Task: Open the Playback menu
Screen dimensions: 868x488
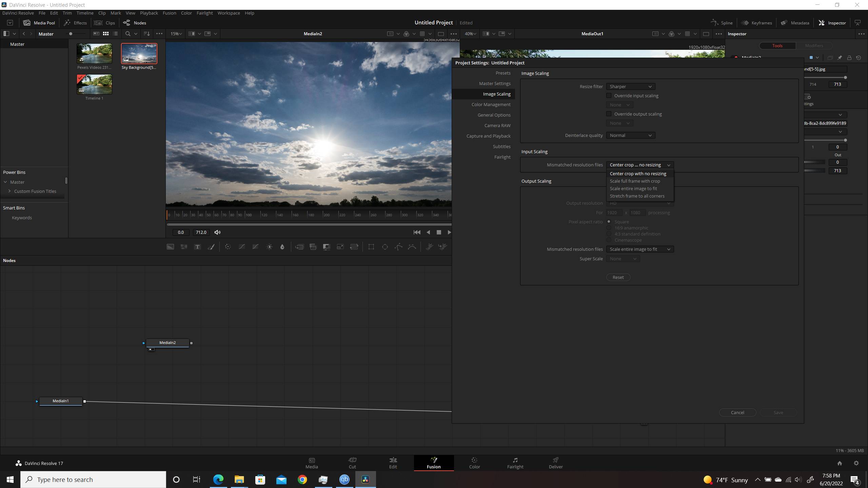Action: pos(149,13)
